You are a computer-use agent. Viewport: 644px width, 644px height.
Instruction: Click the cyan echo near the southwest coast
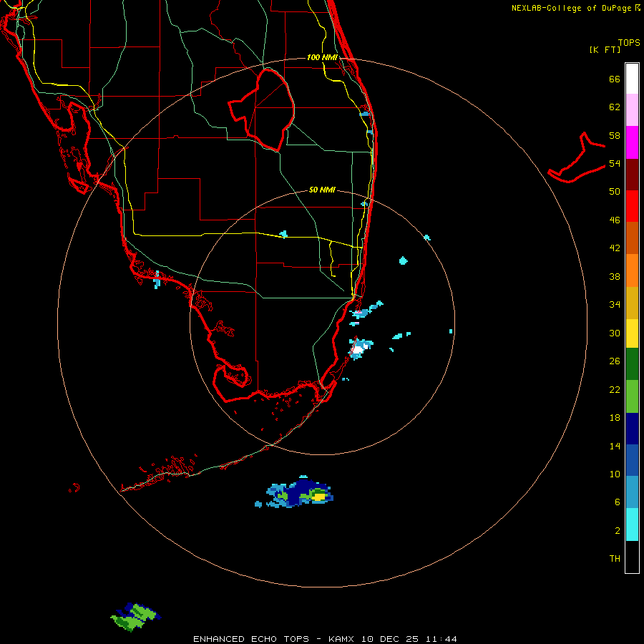(157, 280)
